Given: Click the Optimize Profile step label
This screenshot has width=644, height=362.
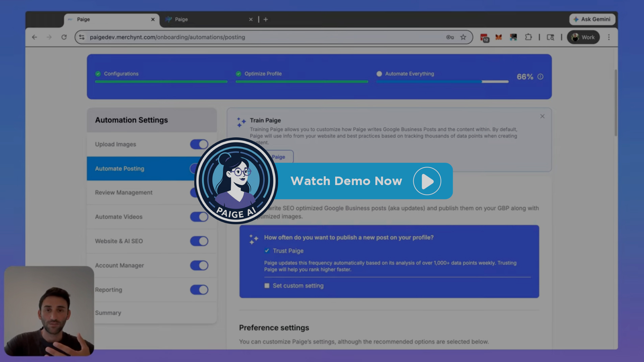Looking at the screenshot, I should click(263, 74).
